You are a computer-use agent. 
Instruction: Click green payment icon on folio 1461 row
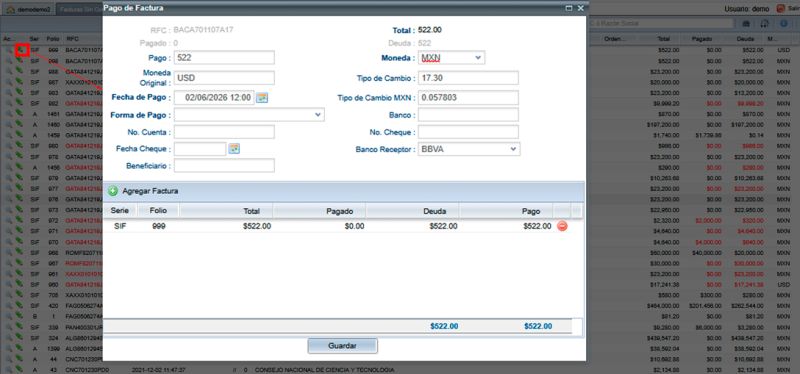tap(19, 114)
